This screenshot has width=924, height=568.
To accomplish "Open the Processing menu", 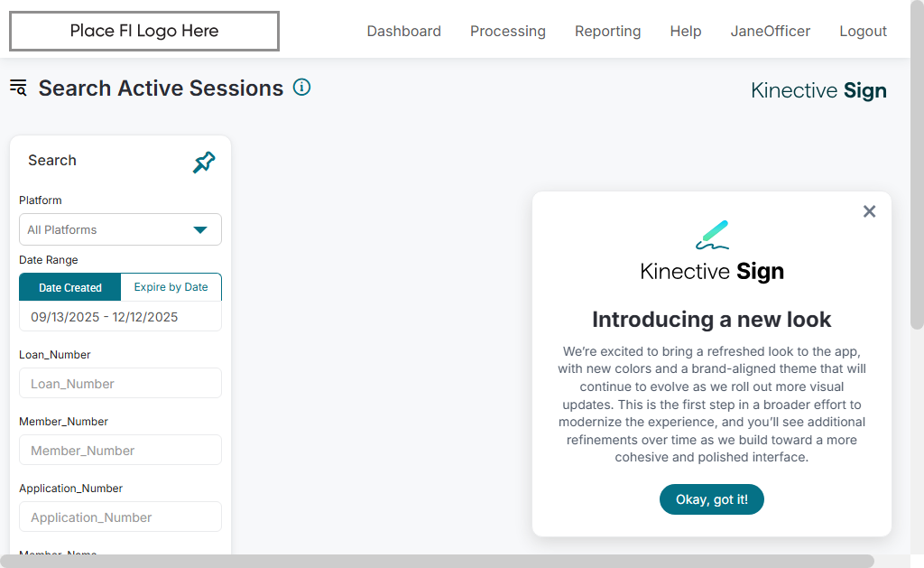I will [507, 32].
